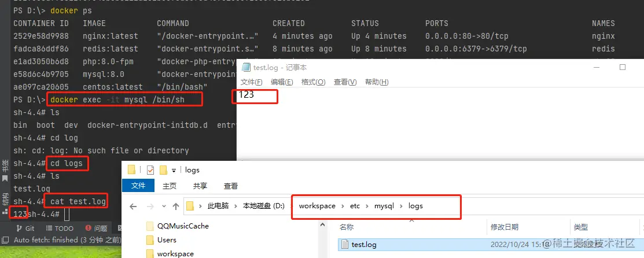Click the tool windows toggle icon in status bar

tap(5, 239)
